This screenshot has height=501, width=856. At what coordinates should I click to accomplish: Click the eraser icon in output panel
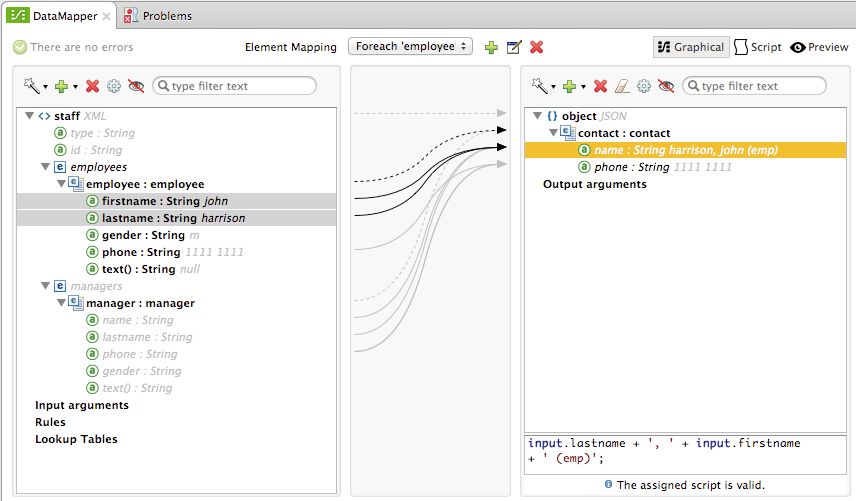pos(621,87)
